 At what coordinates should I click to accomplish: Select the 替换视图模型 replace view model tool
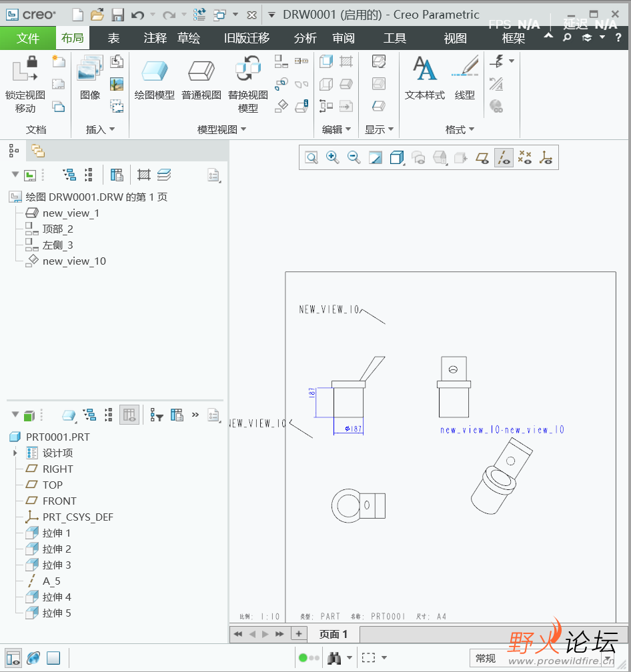tap(247, 71)
